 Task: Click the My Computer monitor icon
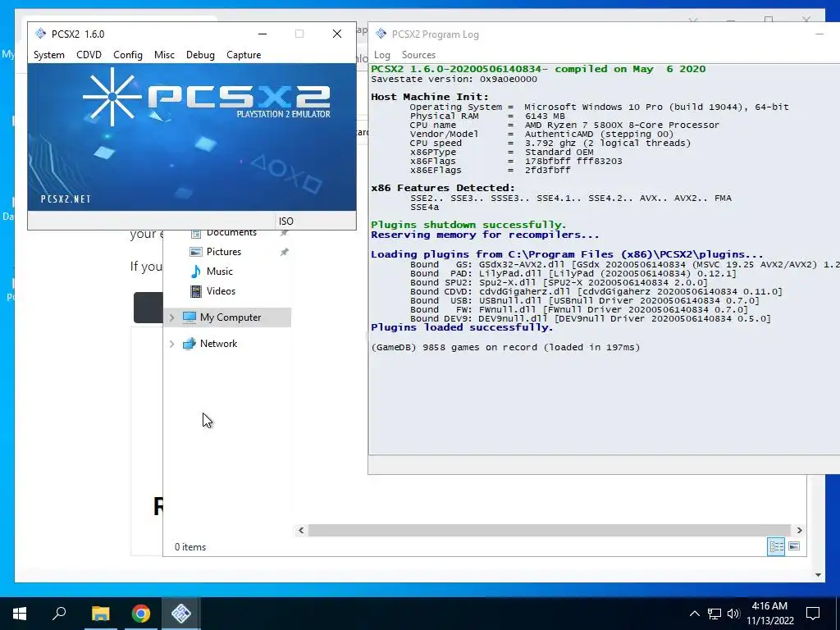pos(189,317)
